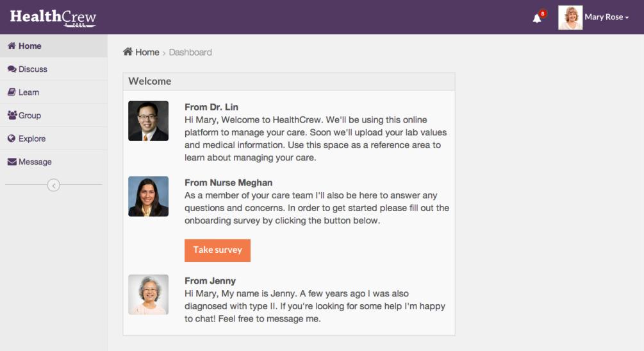The image size is (644, 351).
Task: Click the "From Nurse Meghan" heading
Action: [228, 183]
